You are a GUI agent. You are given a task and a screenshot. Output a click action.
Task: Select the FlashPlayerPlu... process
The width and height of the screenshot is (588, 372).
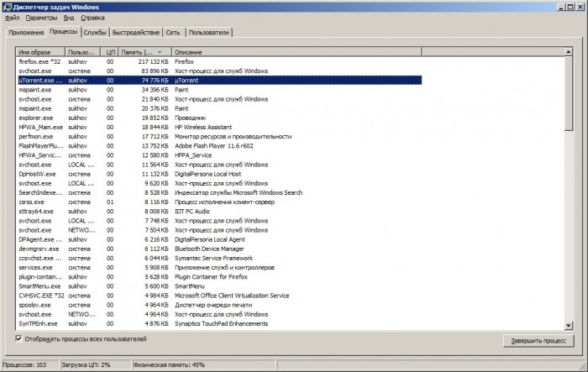tap(219, 146)
